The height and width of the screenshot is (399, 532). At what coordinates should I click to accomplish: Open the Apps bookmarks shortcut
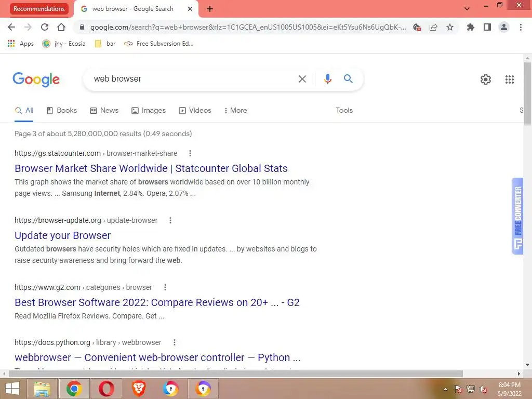pos(21,44)
